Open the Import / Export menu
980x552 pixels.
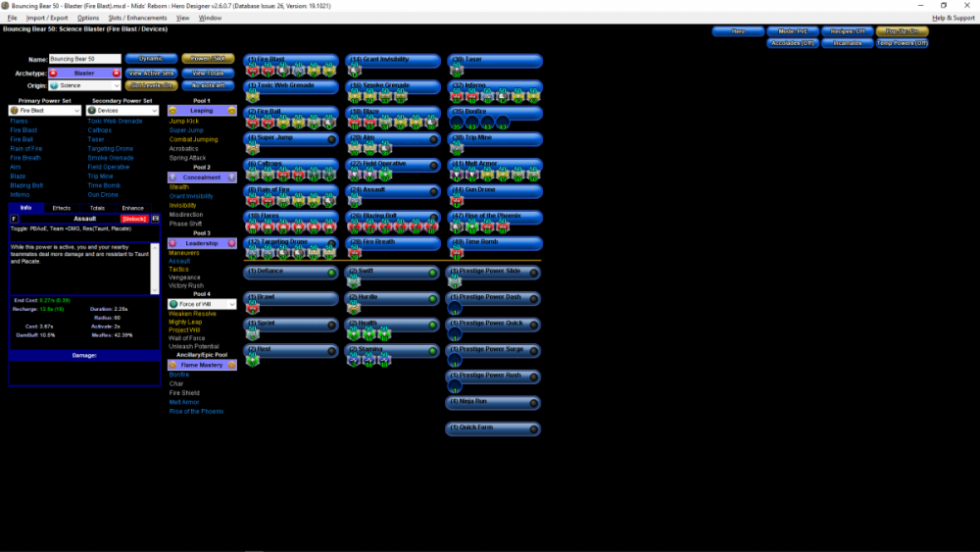[47, 18]
